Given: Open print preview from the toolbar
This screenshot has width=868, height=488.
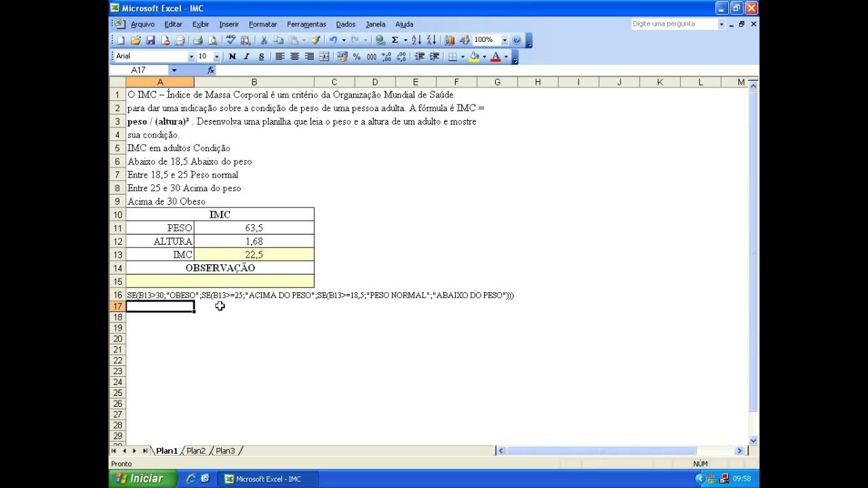Looking at the screenshot, I should click(213, 40).
